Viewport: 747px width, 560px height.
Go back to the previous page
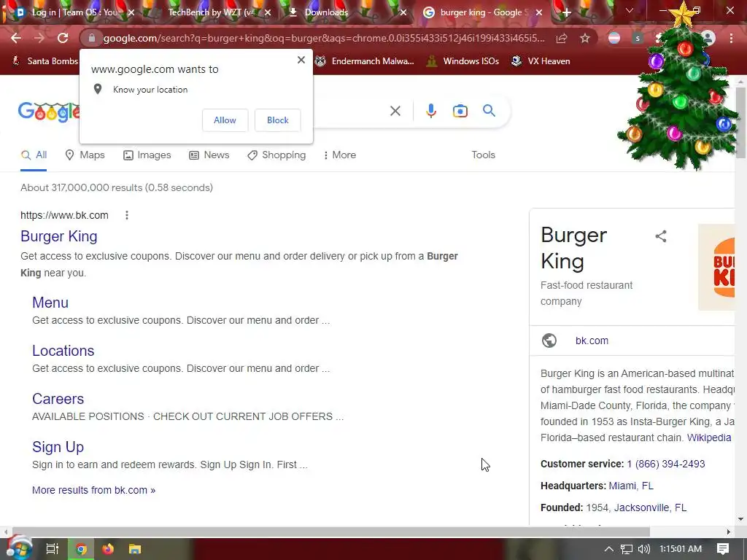coord(16,38)
